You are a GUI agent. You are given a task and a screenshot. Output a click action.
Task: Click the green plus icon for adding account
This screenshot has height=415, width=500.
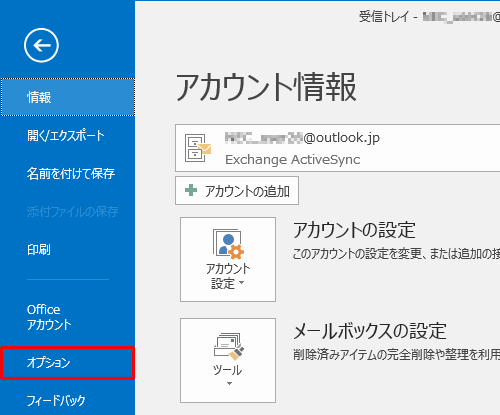[x=191, y=190]
